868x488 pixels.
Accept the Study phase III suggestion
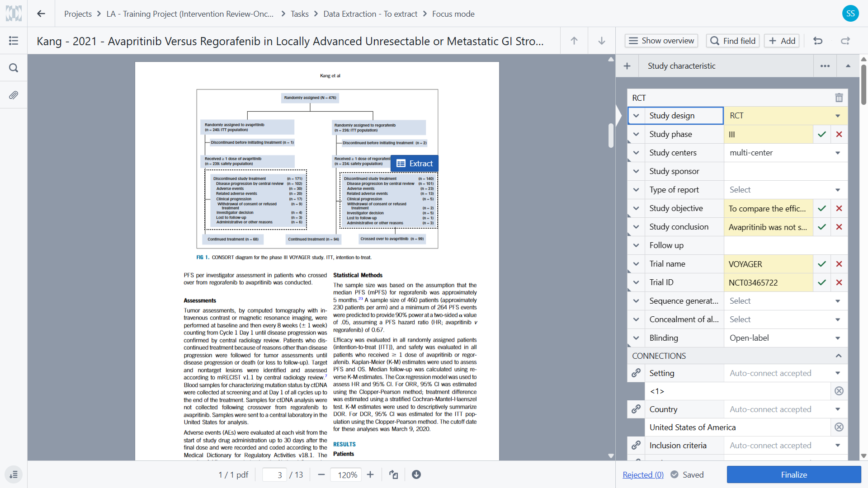[822, 134]
